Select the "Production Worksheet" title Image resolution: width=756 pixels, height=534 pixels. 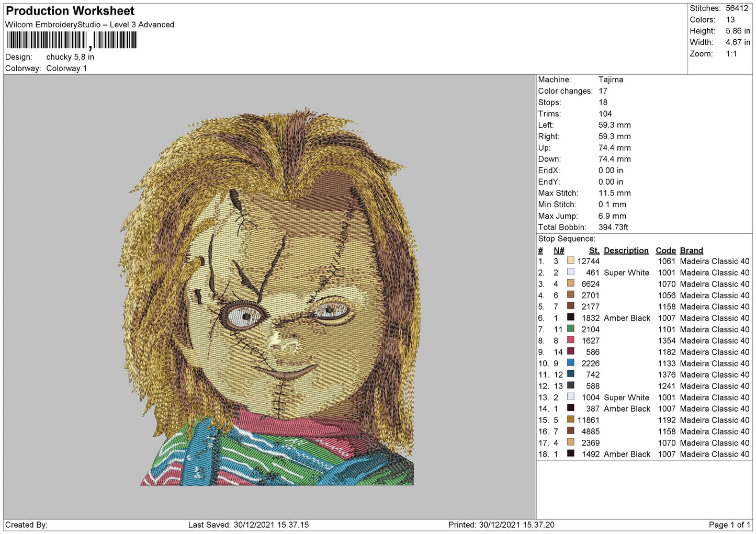coord(70,11)
